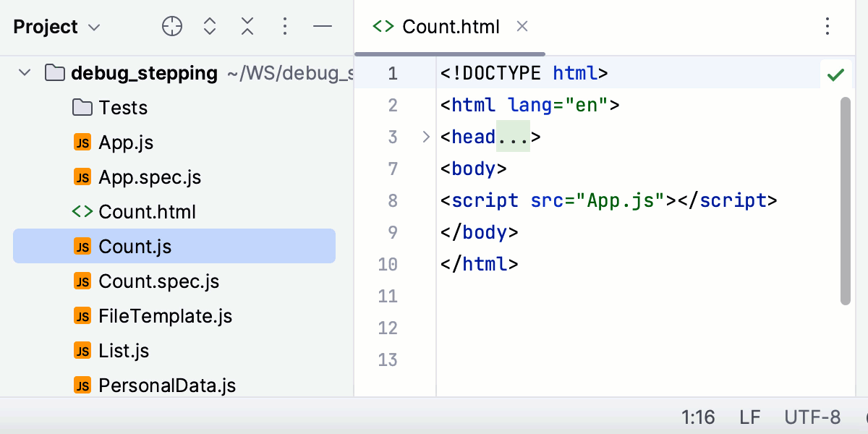Open the Project panel options kebab menu
Viewport: 868px width, 434px height.
[x=285, y=26]
